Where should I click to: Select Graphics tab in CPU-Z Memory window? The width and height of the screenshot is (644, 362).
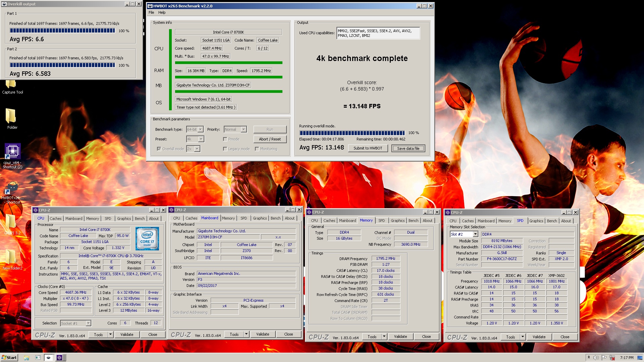click(x=398, y=221)
